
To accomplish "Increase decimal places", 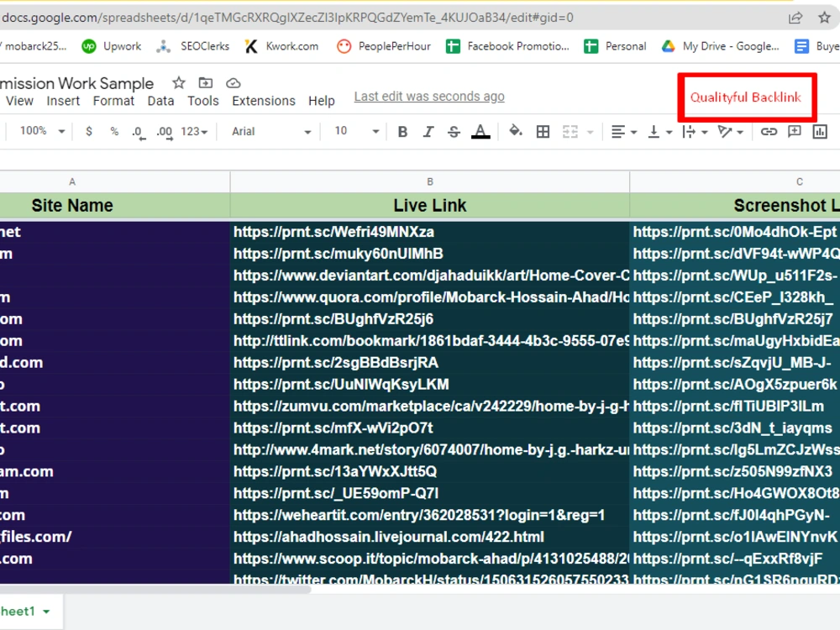I will pos(165,133).
